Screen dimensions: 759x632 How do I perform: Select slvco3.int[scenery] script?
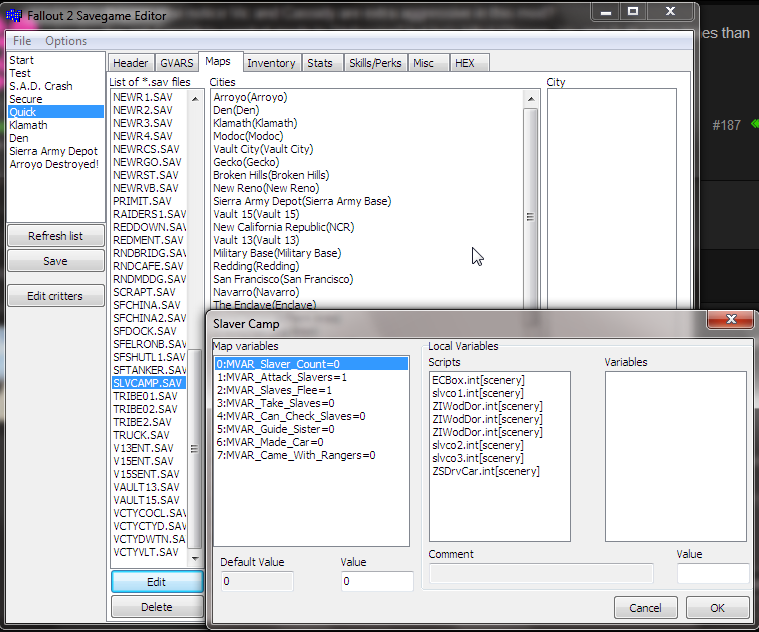pos(500,458)
